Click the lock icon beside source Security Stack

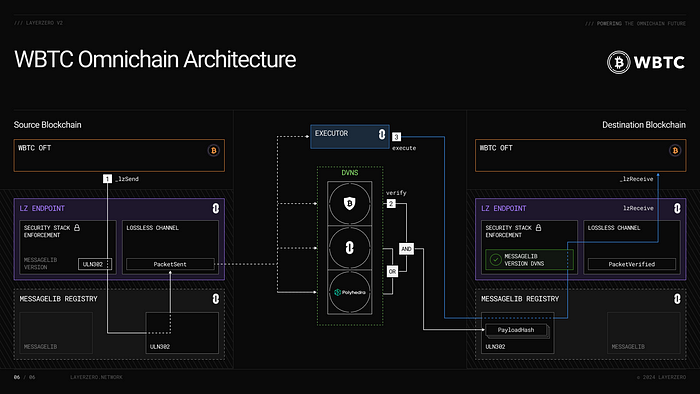click(x=77, y=228)
